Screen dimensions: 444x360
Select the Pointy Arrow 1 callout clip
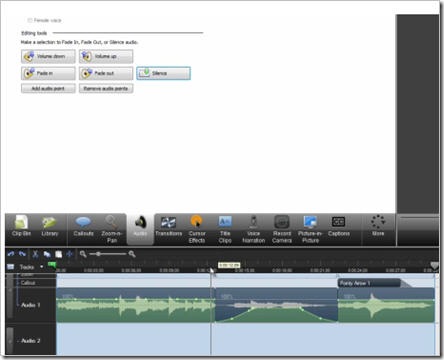coord(369,283)
